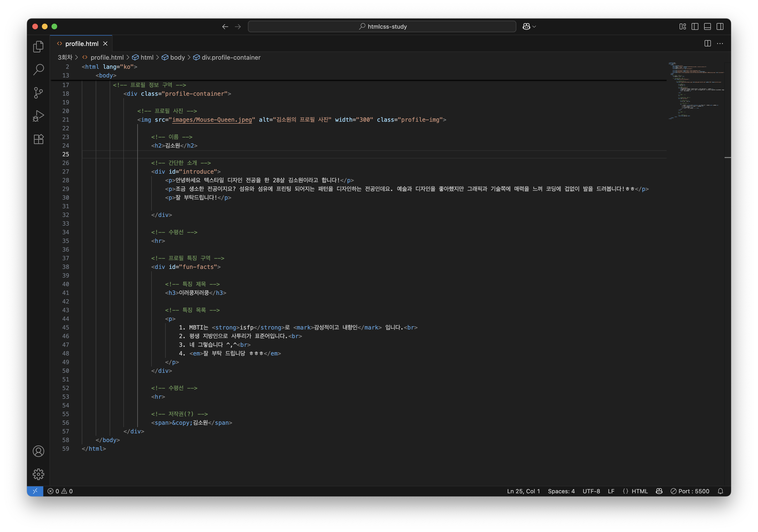Toggle the bottom panel layout
758x532 pixels.
pyautogui.click(x=707, y=26)
